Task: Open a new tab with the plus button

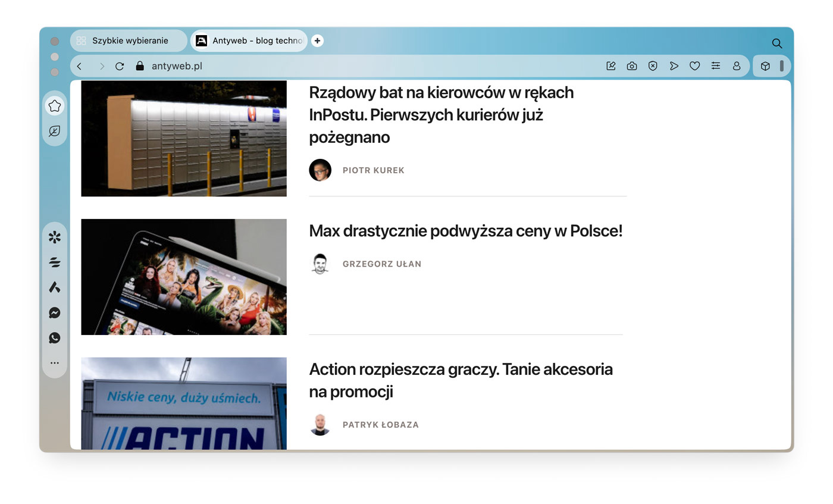Action: [317, 40]
